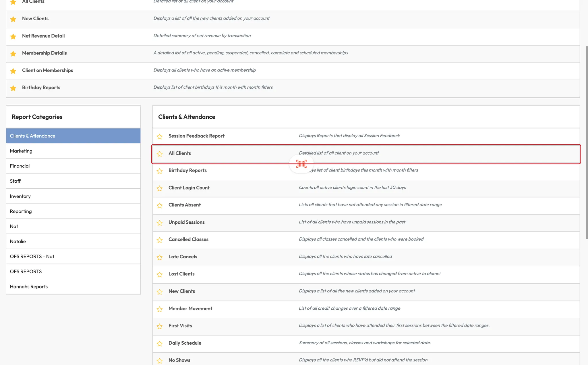The image size is (588, 365).
Task: Remove star from Net Revenue Detail
Action: click(13, 36)
